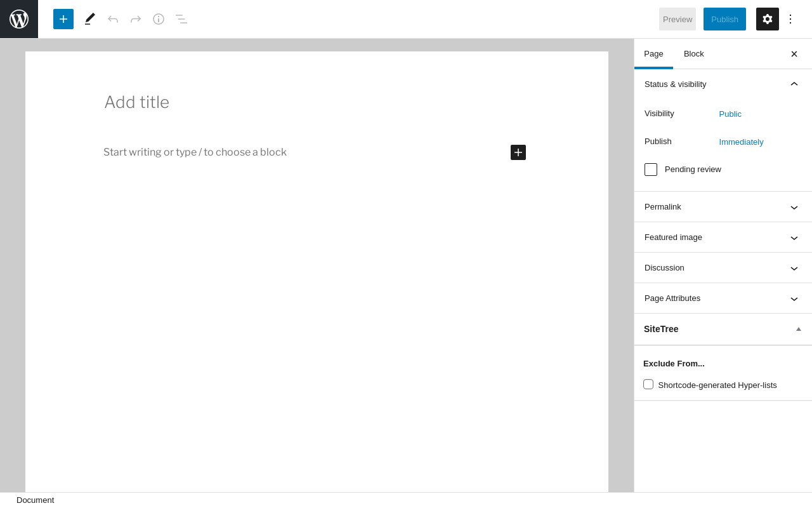This screenshot has height=508, width=812.
Task: Click the Document breadcrumb at bottom
Action: [36, 500]
